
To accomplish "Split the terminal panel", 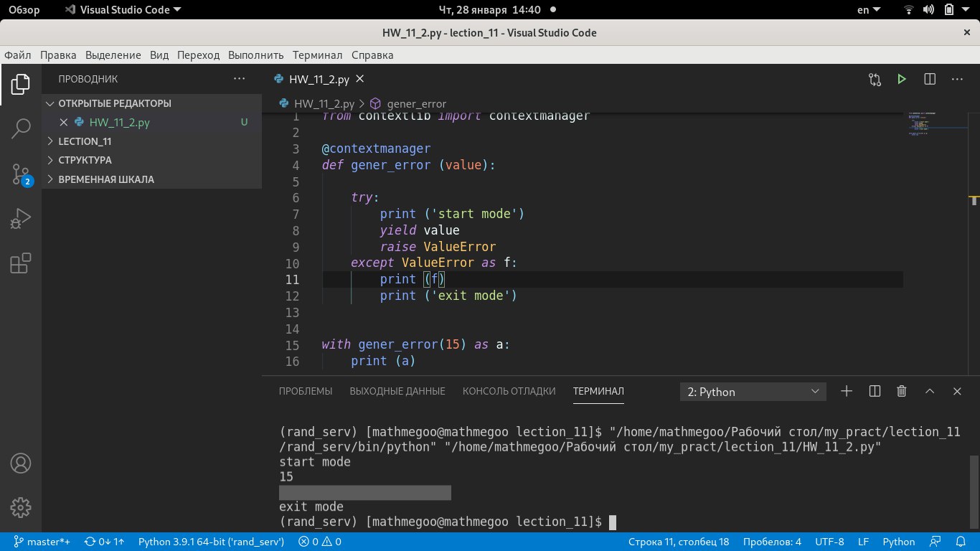I will (875, 391).
